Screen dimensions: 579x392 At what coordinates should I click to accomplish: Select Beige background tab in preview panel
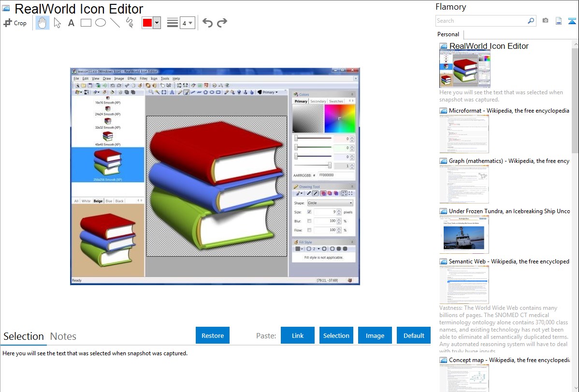point(98,201)
